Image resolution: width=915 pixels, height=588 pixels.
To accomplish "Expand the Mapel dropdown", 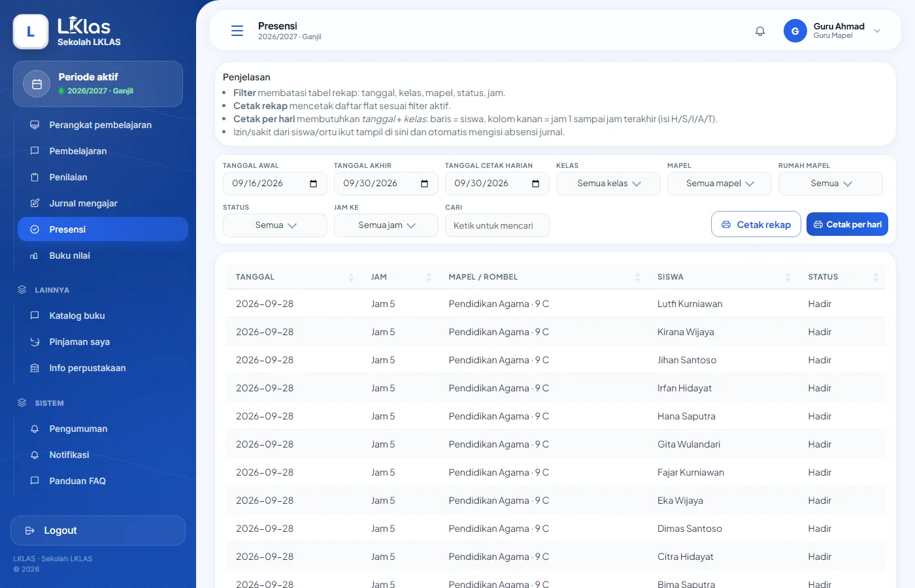I will click(720, 184).
